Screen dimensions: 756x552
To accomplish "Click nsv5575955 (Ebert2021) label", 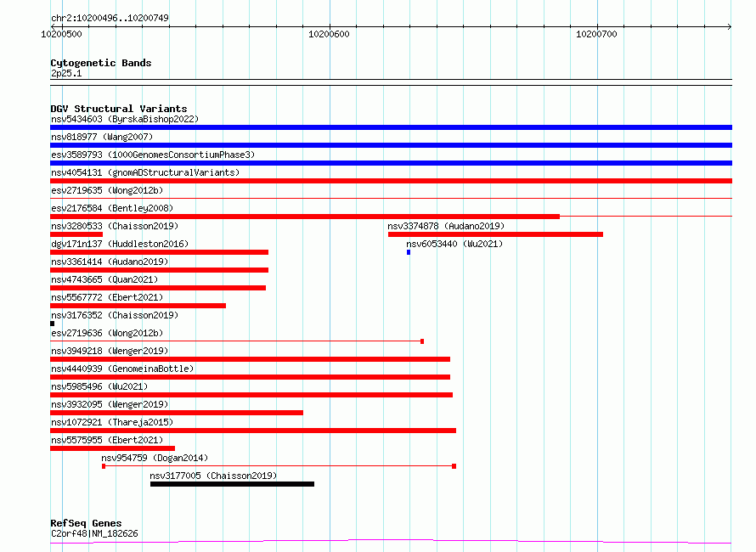I will point(107,440).
